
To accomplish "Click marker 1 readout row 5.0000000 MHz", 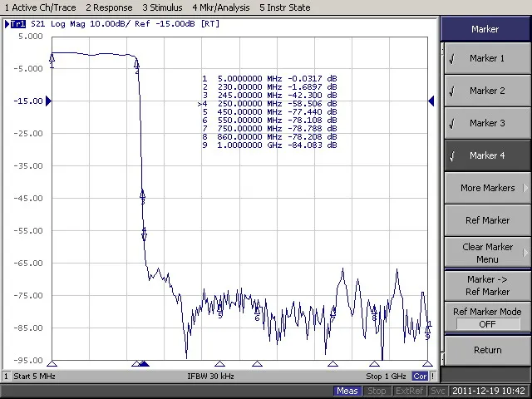I will (269, 79).
